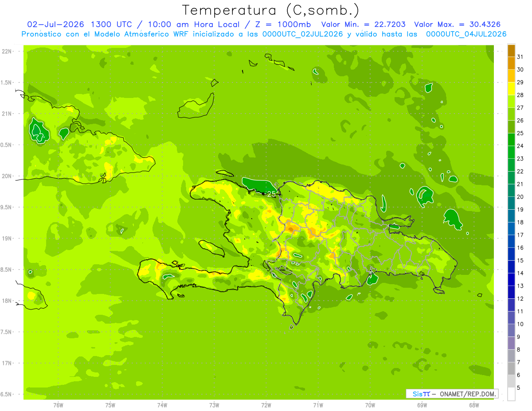The height and width of the screenshot is (411, 532).
Task: Click the '25' contour label on map
Action: point(271,194)
